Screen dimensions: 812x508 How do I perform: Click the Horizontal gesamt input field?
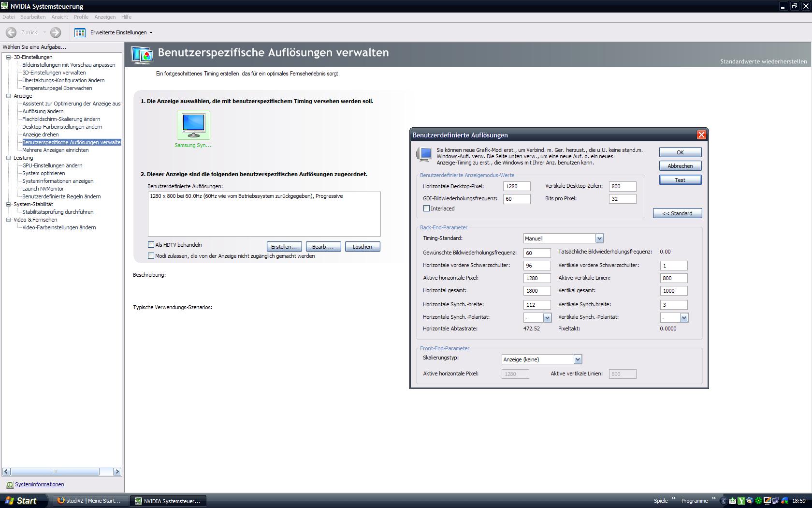537,291
